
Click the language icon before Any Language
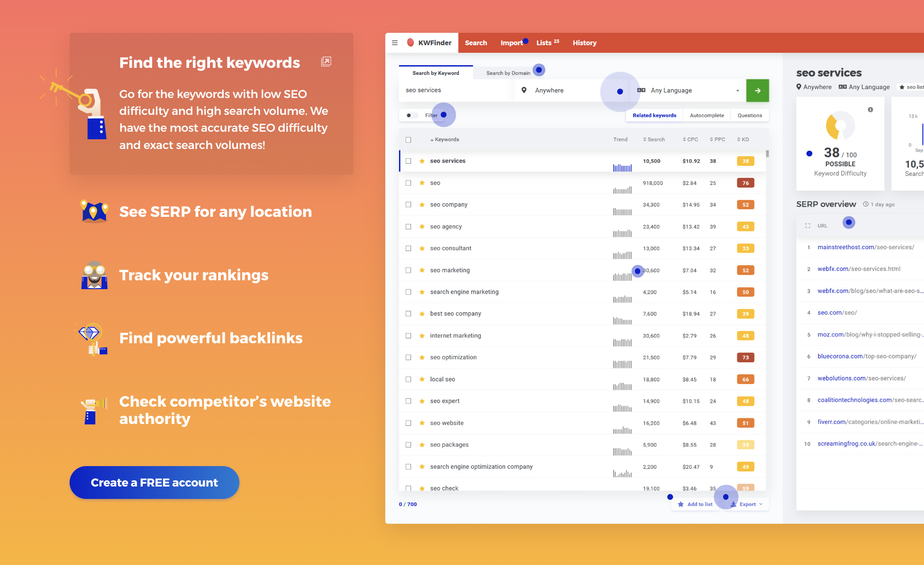point(641,90)
